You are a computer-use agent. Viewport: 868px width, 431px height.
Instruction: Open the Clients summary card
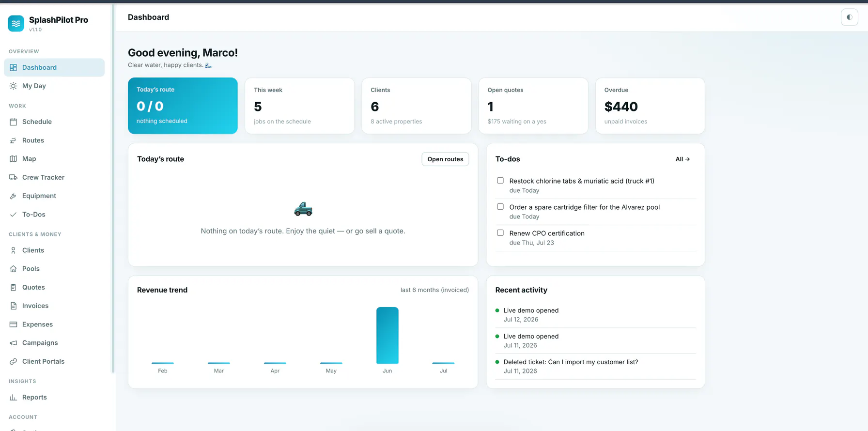pos(417,106)
